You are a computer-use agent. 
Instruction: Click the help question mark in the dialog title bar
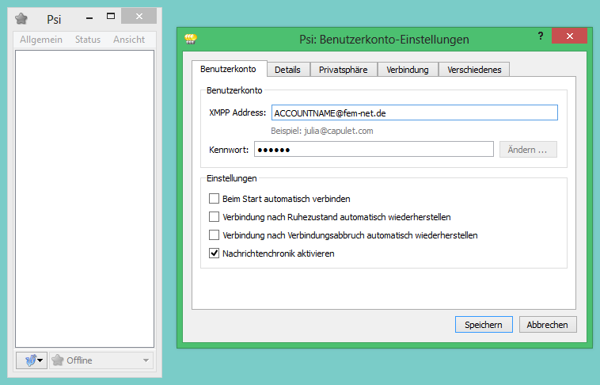tap(540, 36)
